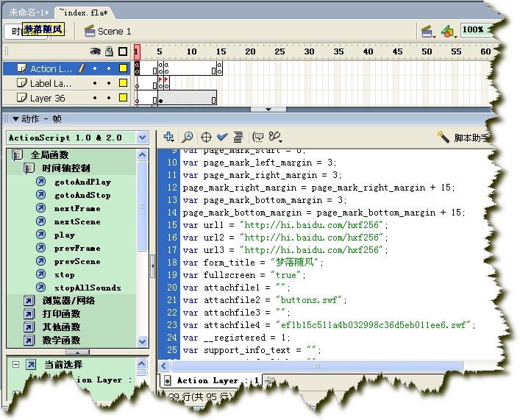Click the eye show/hide all layers header
The height and width of the screenshot is (420, 520).
pyautogui.click(x=95, y=51)
